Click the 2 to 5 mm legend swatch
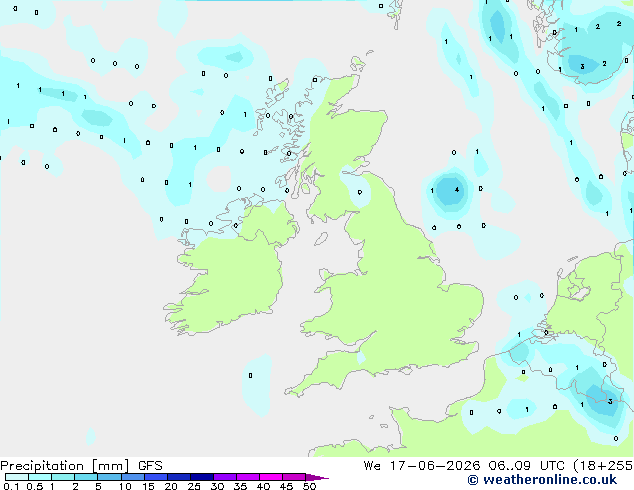634x490 pixels. click(86, 477)
